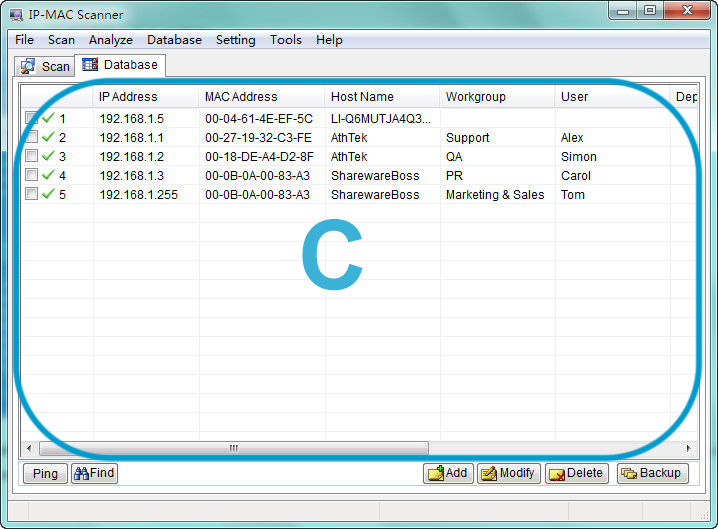This screenshot has height=529, width=718.
Task: Open the Tools menu
Action: [x=285, y=40]
